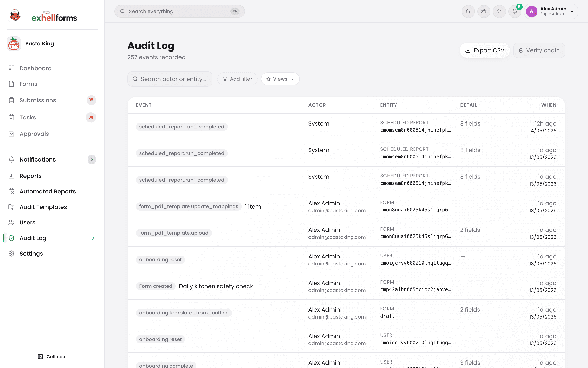The image size is (588, 368).
Task: Click the Settings gear icon
Action: point(11,254)
